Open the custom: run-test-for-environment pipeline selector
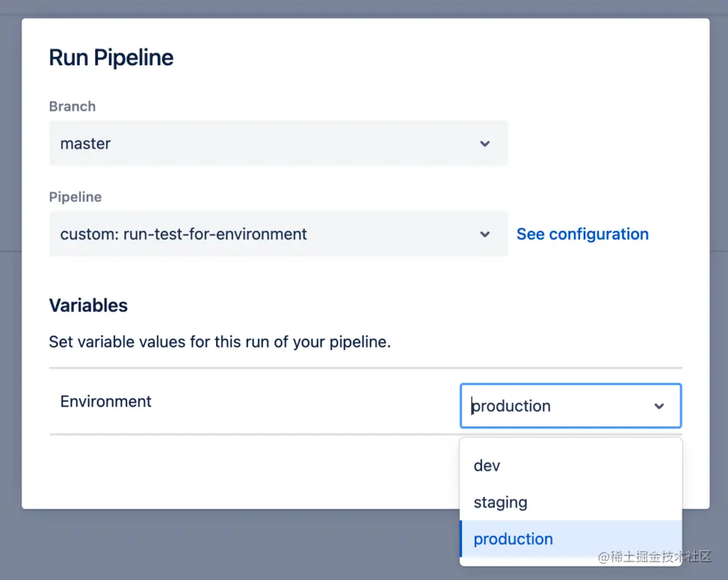This screenshot has width=728, height=580. point(277,234)
